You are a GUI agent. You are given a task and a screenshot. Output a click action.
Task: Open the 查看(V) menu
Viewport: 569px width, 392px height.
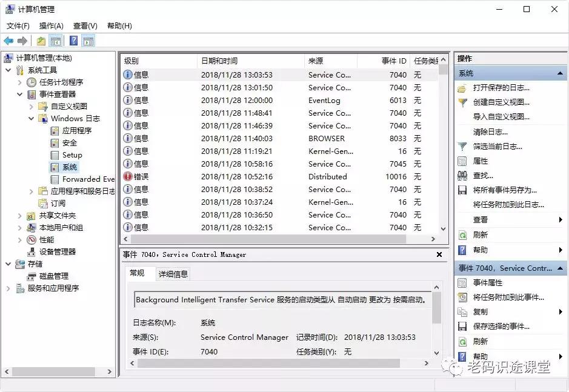pos(84,25)
